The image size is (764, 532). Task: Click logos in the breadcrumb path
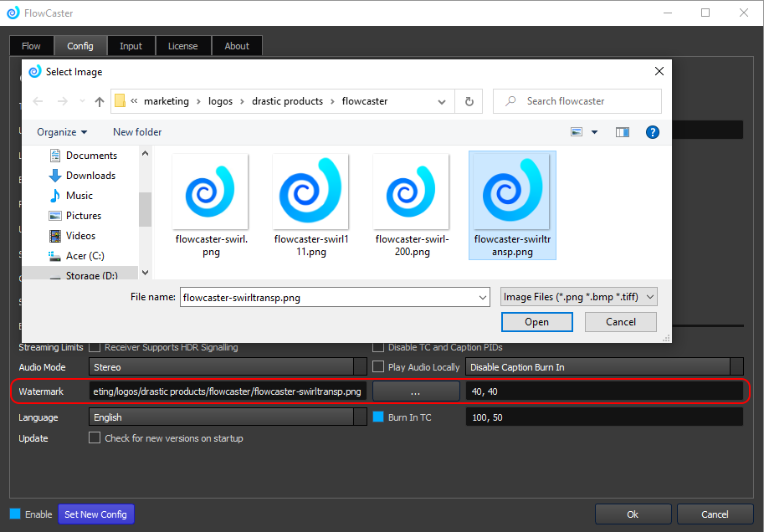[x=220, y=101]
